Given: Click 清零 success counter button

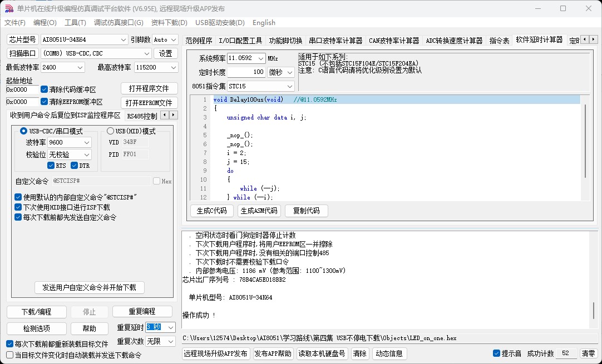Looking at the screenshot, I should 588,353.
